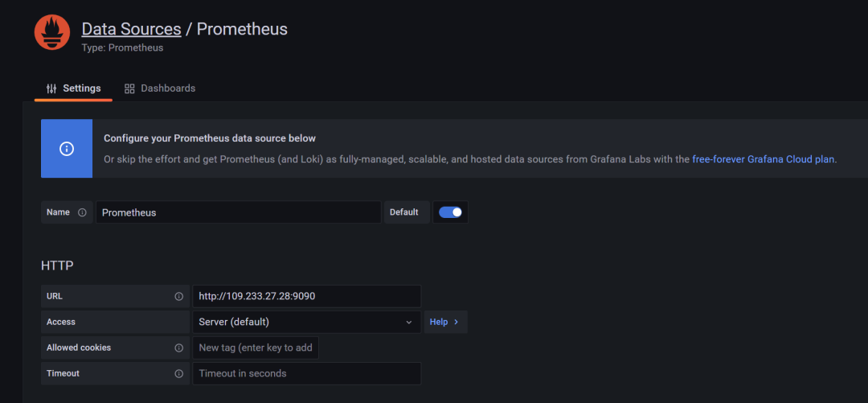Click the info icon beside Timeout label
868x403 pixels.
(x=178, y=373)
